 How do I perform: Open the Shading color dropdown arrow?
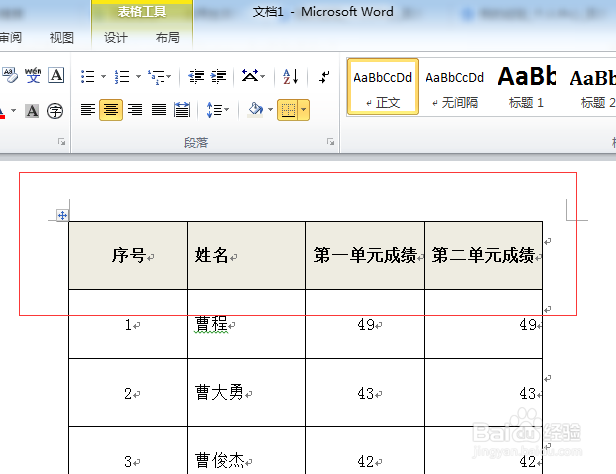click(x=270, y=110)
